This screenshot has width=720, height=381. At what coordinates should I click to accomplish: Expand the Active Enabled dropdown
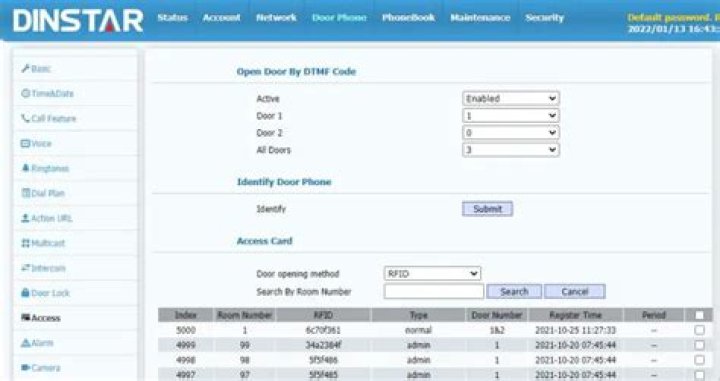[511, 98]
